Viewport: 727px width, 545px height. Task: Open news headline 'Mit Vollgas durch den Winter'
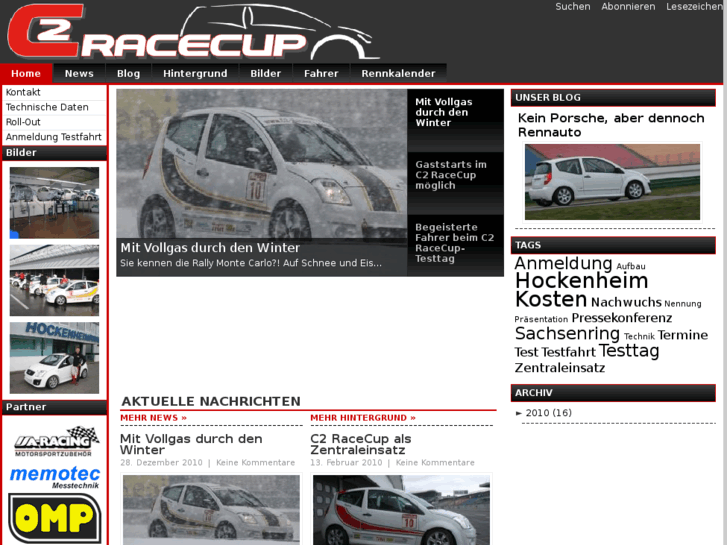click(191, 444)
